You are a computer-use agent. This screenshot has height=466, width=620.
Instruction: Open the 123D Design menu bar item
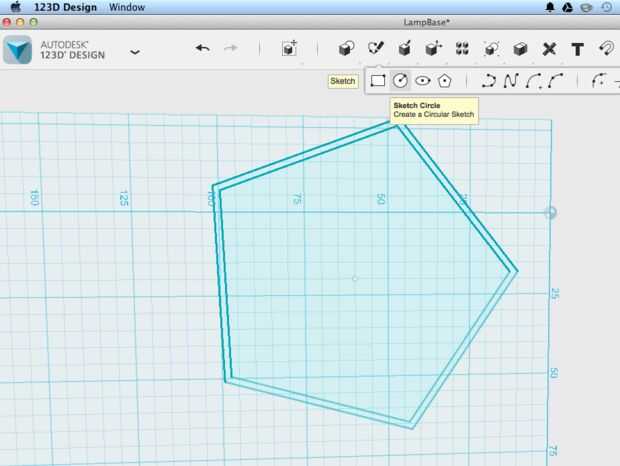click(x=65, y=7)
